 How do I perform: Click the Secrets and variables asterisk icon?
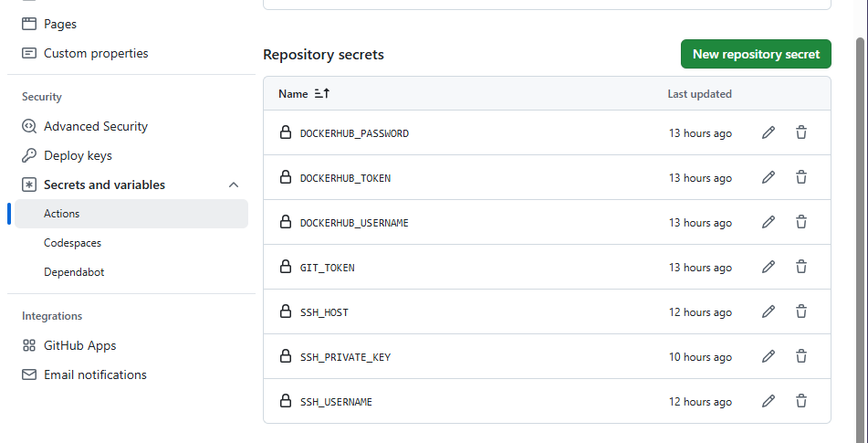tap(29, 185)
